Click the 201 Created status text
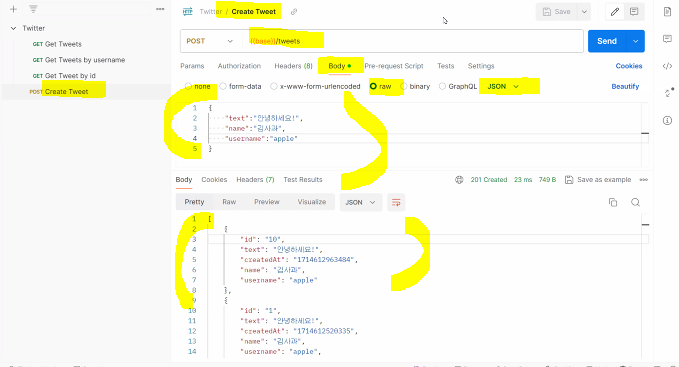Viewport: 679px width, 367px height. coord(489,180)
